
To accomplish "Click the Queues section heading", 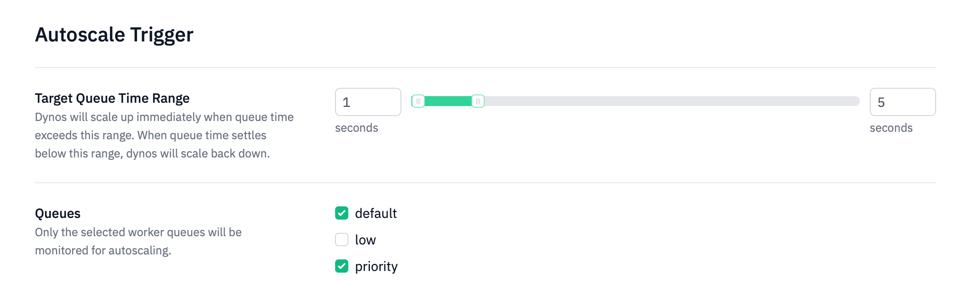I will [58, 214].
